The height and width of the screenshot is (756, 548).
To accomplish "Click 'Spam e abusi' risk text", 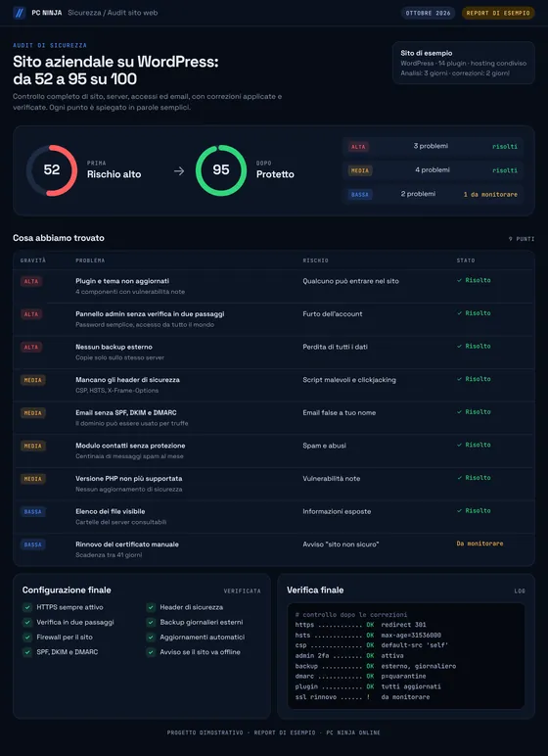I will tap(324, 446).
